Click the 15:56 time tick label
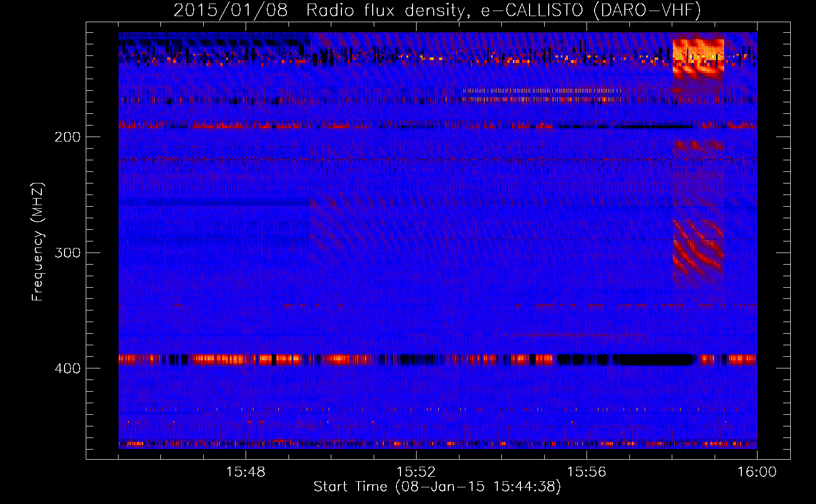This screenshot has height=504, width=816. tap(587, 472)
